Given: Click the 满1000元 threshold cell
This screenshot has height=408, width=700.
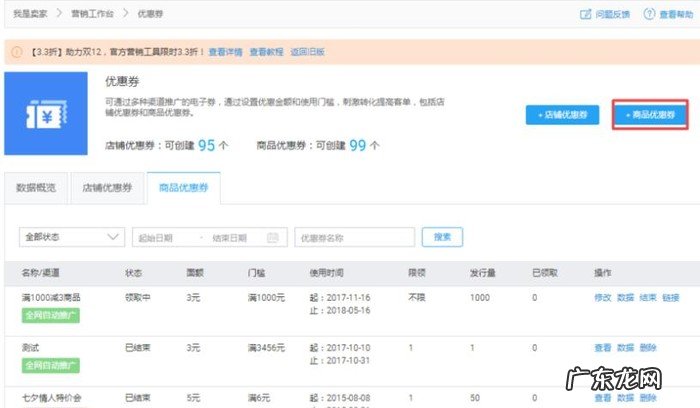Looking at the screenshot, I should (x=267, y=298).
